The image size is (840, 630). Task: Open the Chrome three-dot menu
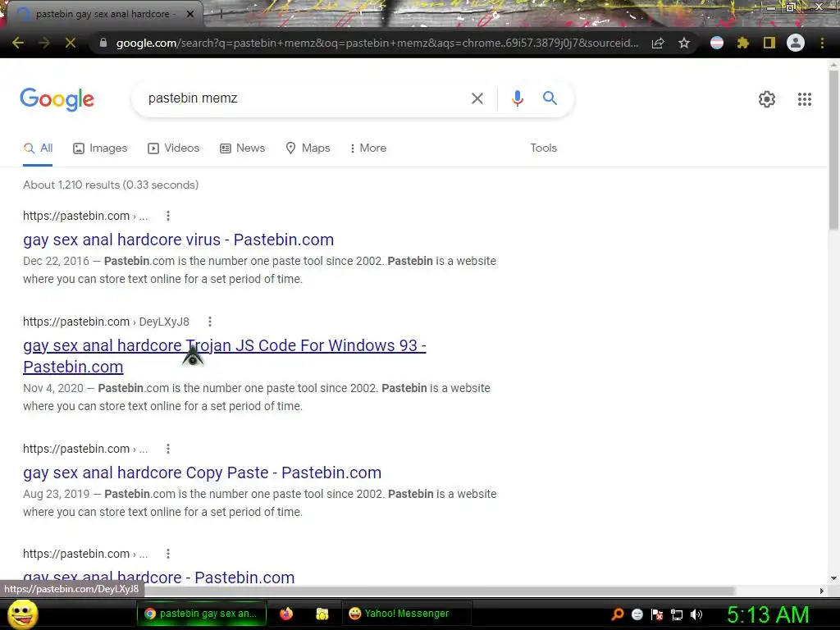pyautogui.click(x=822, y=43)
